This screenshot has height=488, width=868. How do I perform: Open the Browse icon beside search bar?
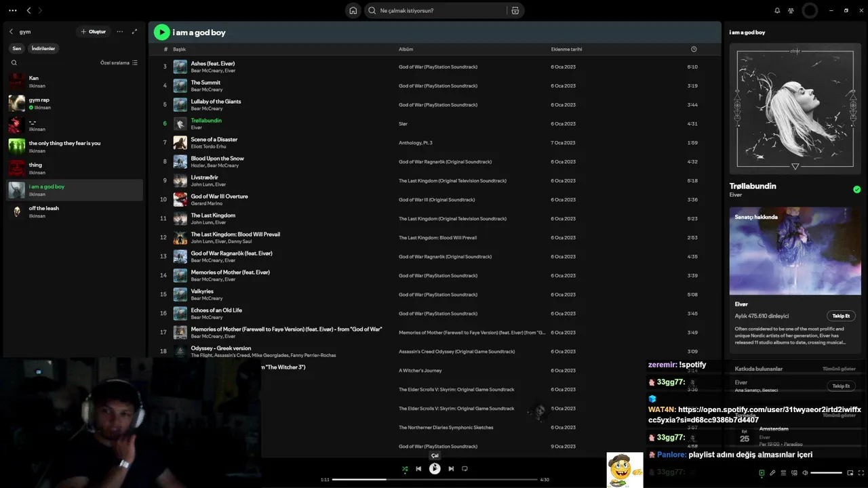pos(515,10)
